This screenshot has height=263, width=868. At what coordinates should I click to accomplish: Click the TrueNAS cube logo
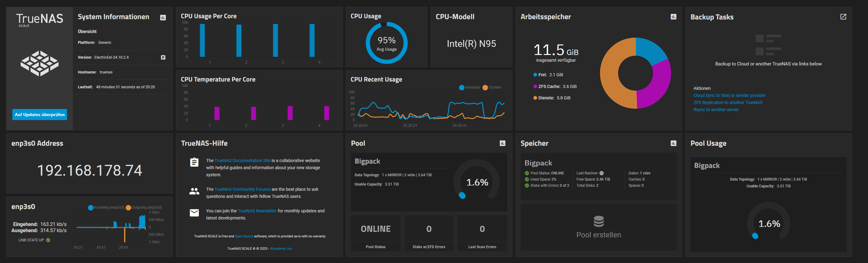point(40,63)
